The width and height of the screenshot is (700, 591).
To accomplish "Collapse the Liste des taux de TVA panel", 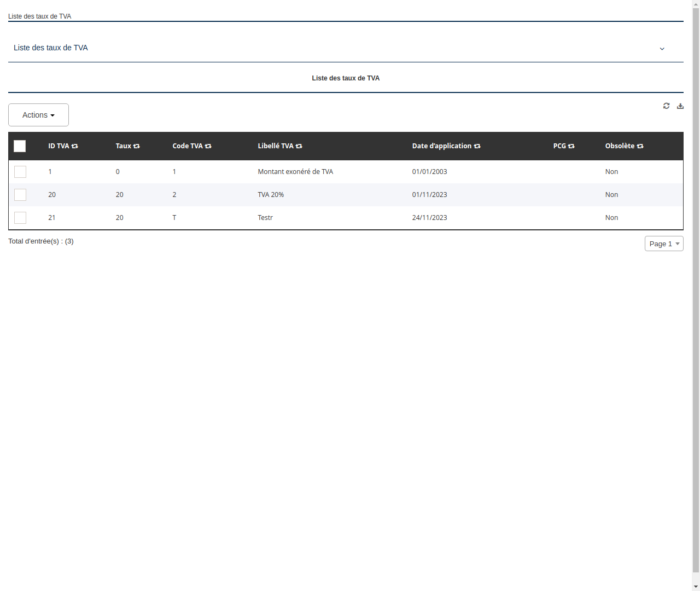I will [x=662, y=49].
